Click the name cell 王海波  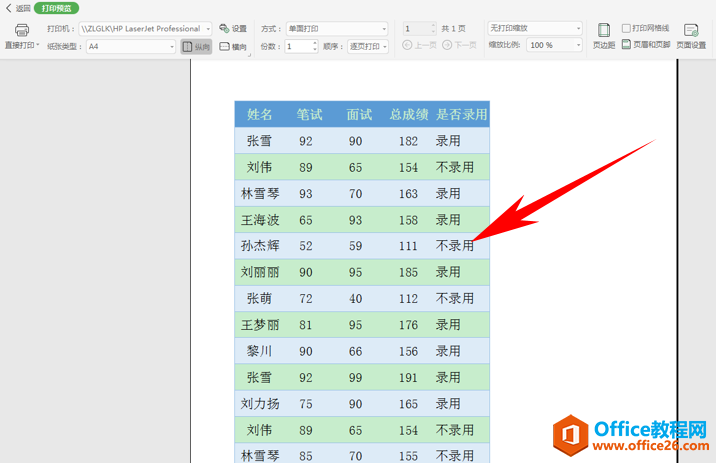[x=260, y=220]
